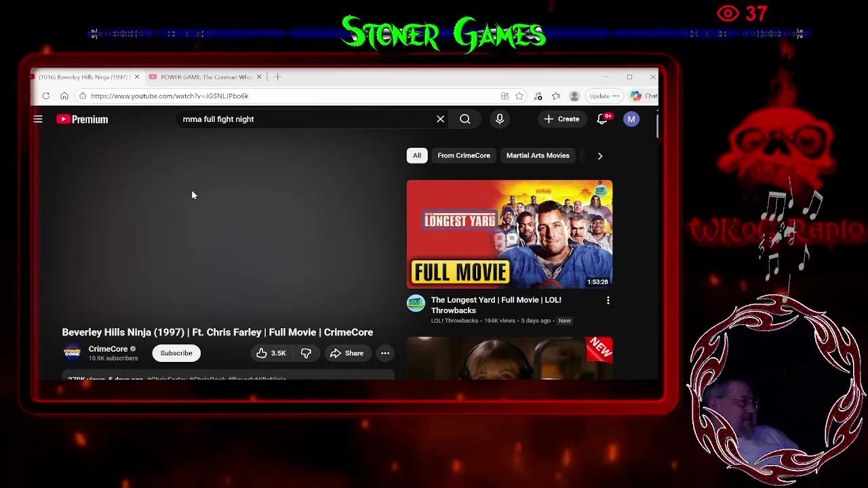Go to browser home page
The width and height of the screenshot is (868, 488).
tap(64, 96)
